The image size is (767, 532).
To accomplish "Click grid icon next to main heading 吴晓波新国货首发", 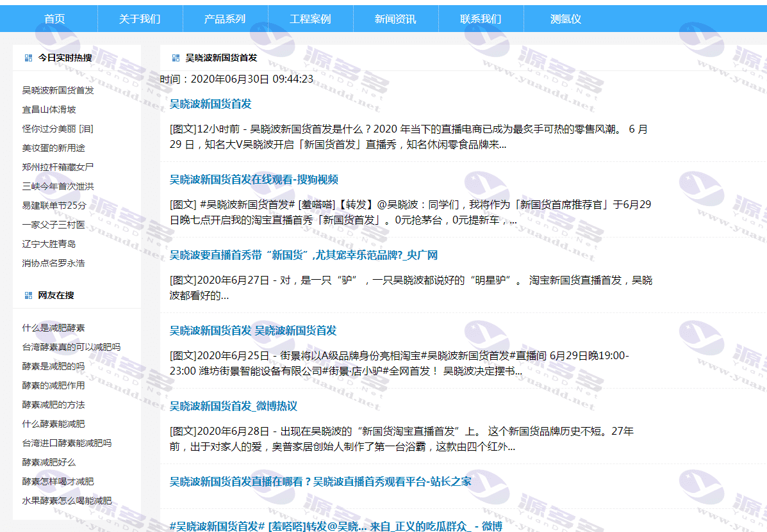I will click(176, 58).
